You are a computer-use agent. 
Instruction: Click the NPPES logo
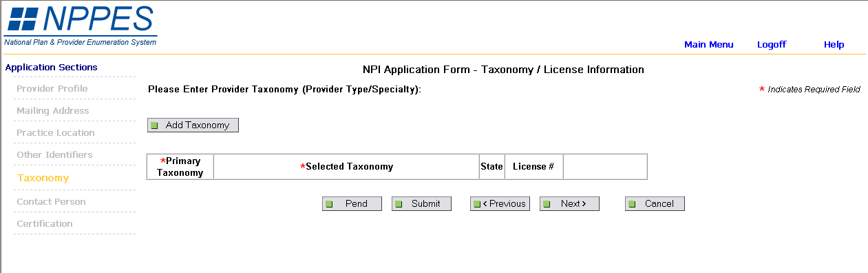coord(81,25)
